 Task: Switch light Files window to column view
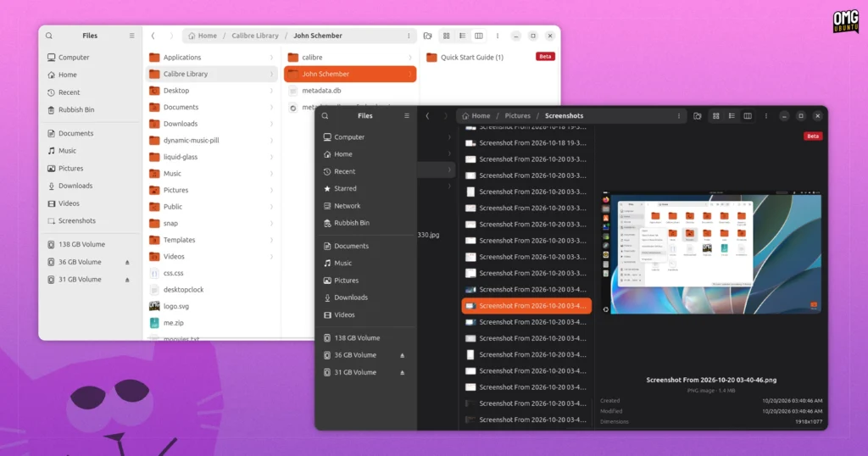pos(479,36)
